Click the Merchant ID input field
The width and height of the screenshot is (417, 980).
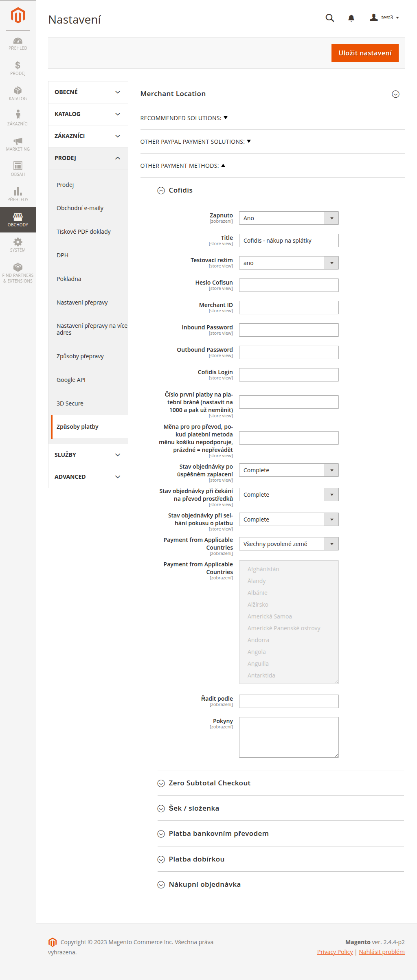[x=289, y=308]
